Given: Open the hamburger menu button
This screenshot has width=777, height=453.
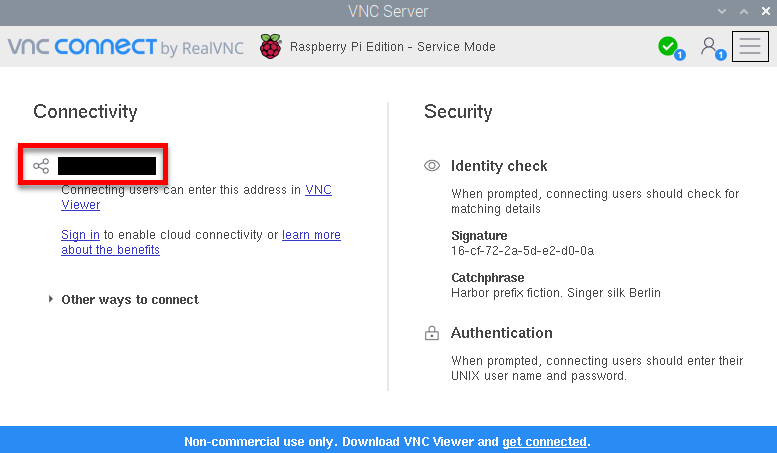Looking at the screenshot, I should [750, 47].
